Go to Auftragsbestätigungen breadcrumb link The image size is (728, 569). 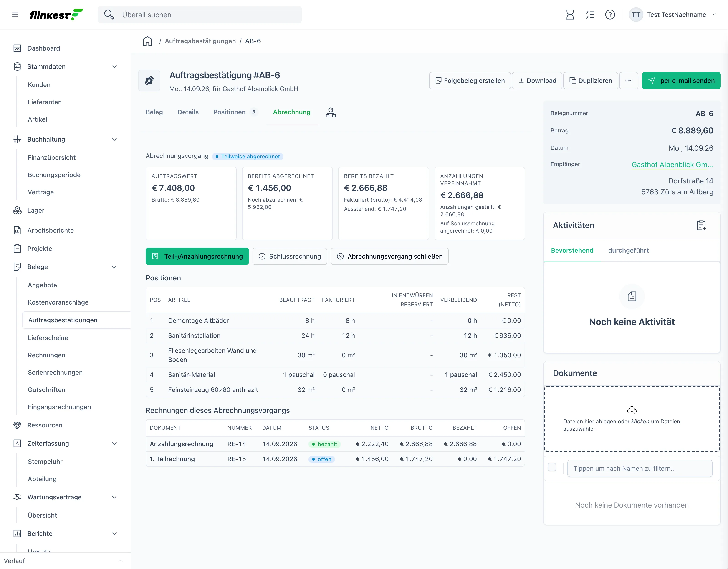click(x=200, y=41)
